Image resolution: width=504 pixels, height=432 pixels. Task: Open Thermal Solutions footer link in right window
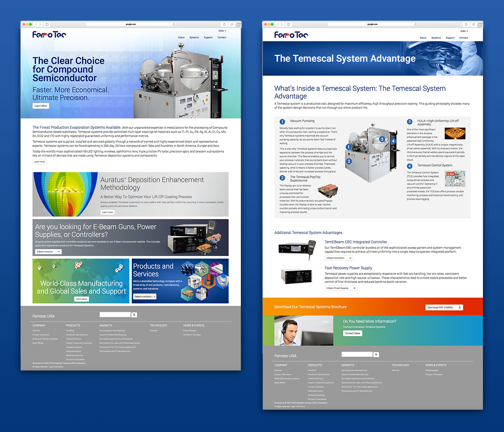pos(316,379)
